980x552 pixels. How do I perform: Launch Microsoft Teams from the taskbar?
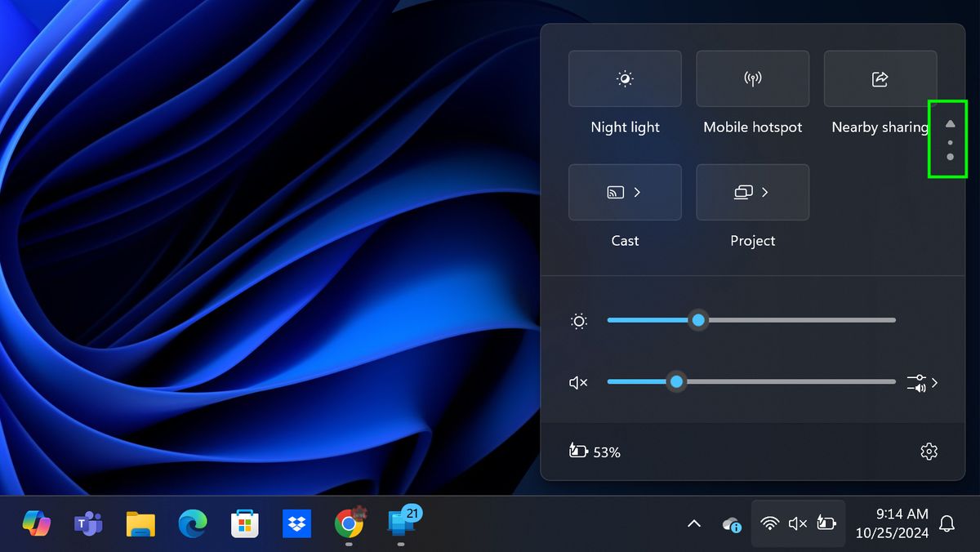(88, 524)
